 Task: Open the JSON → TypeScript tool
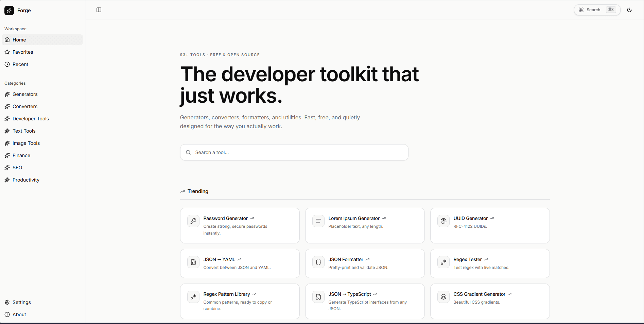pyautogui.click(x=365, y=301)
